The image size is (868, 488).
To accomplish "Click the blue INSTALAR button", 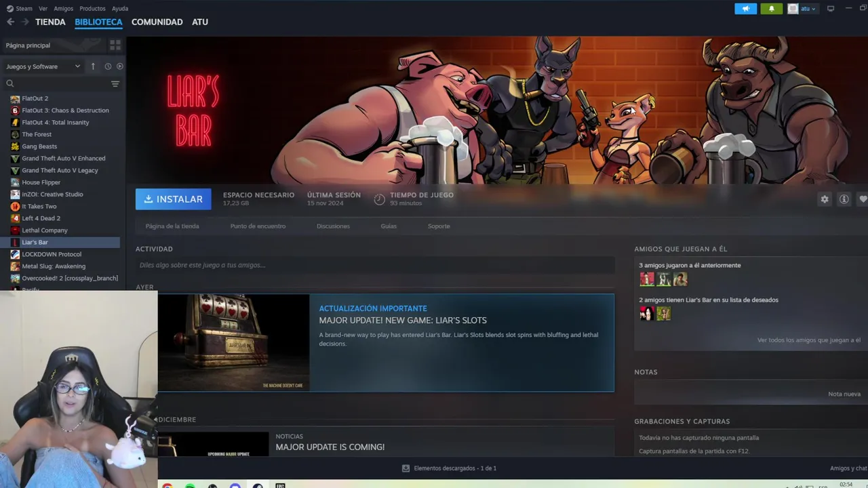I will click(x=173, y=199).
